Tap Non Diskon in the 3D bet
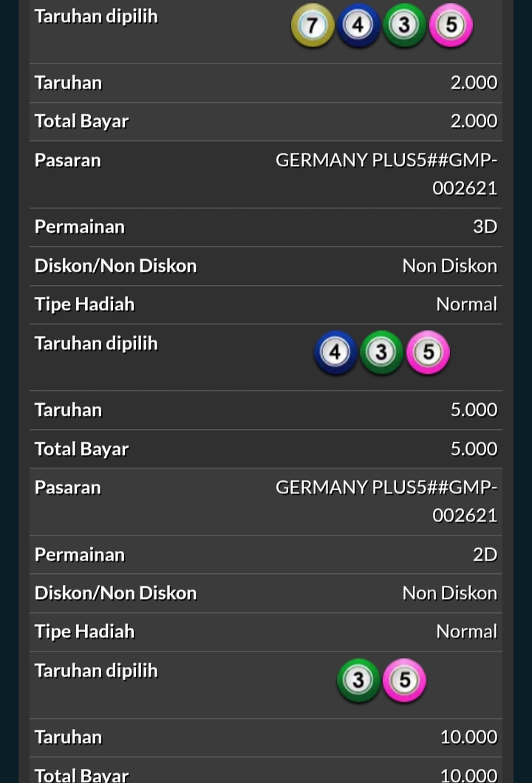Image resolution: width=532 pixels, height=783 pixels. (x=449, y=266)
